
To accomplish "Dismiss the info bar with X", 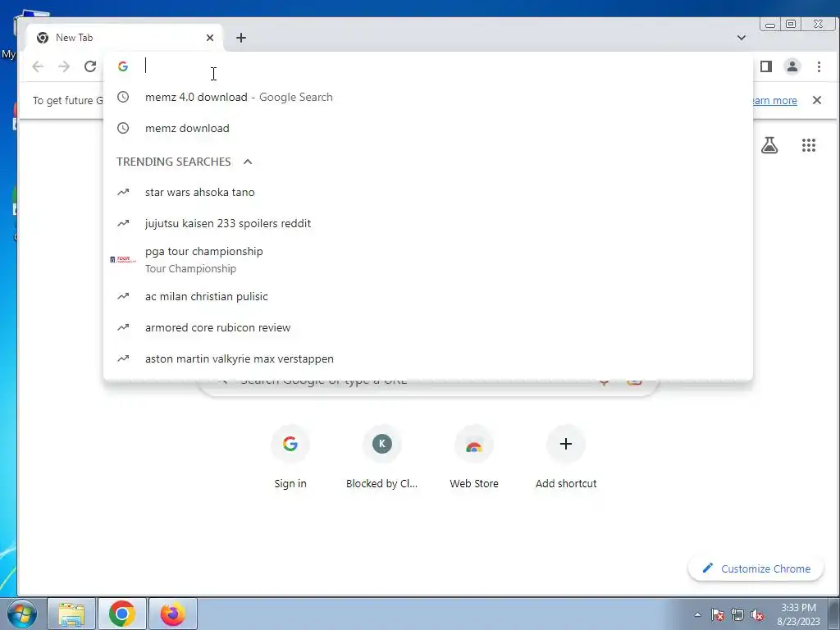I will (x=817, y=100).
